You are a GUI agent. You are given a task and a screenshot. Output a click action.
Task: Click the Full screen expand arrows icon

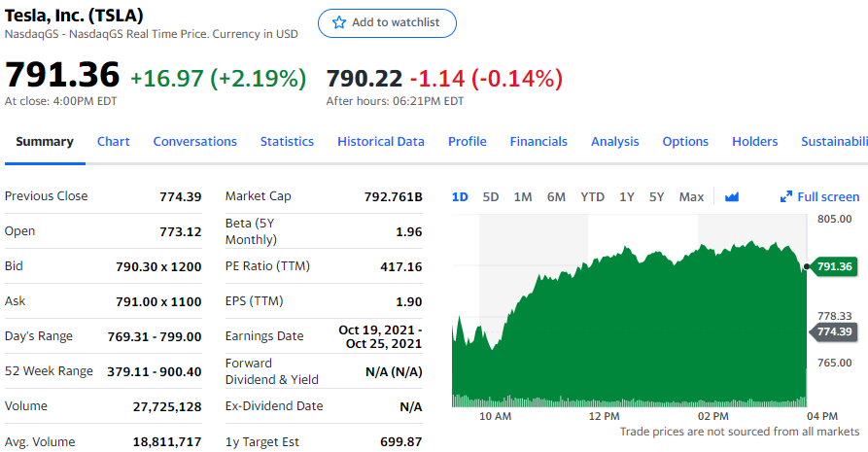coord(786,196)
